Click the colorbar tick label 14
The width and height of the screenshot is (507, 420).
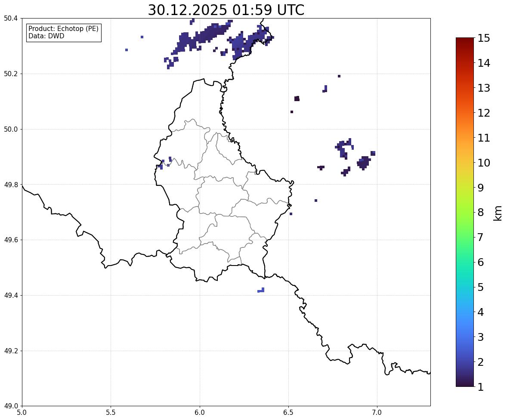coord(484,63)
